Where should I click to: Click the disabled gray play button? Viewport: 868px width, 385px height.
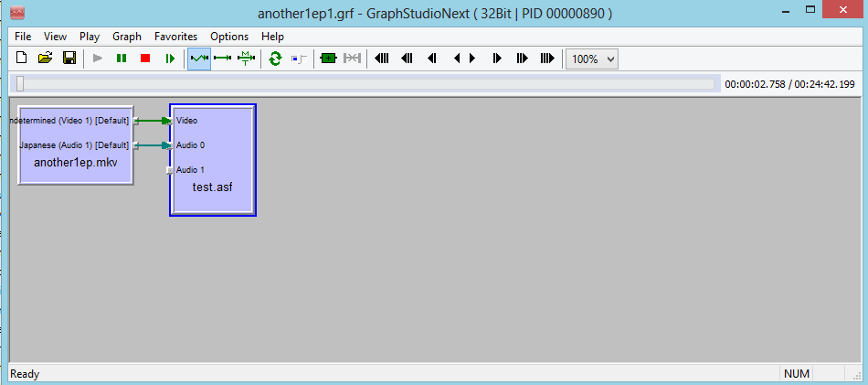point(98,59)
